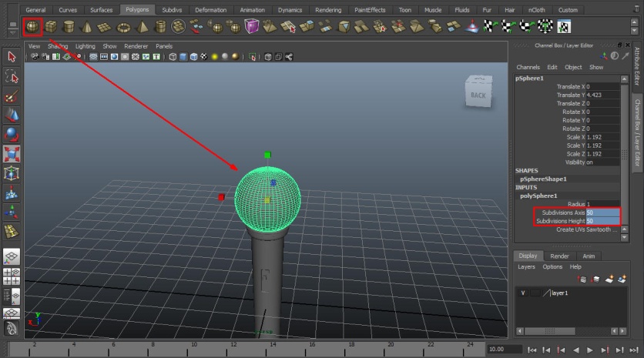Toggle wireframe on shaded icon
The width and height of the screenshot is (644, 358).
(193, 57)
